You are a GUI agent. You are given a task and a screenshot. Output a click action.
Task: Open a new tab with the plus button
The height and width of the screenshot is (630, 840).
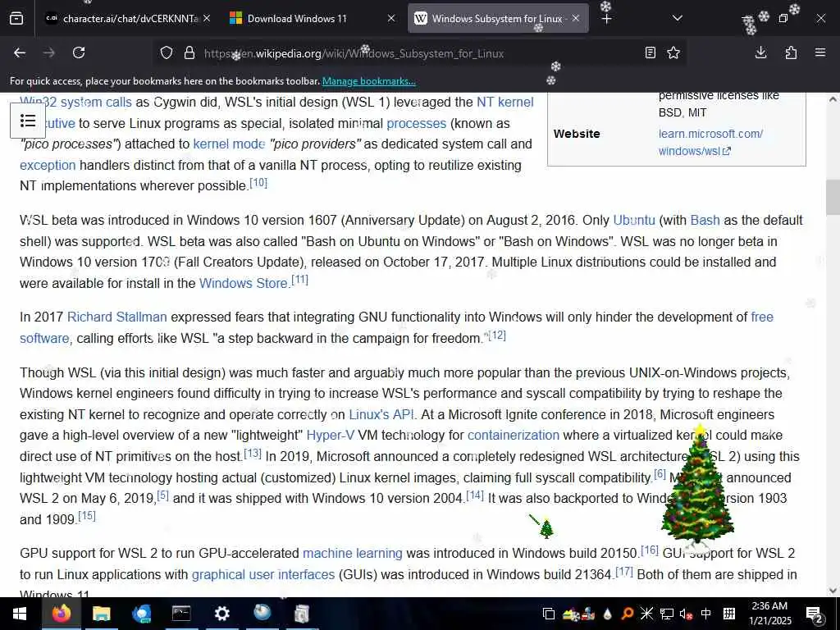click(x=606, y=19)
